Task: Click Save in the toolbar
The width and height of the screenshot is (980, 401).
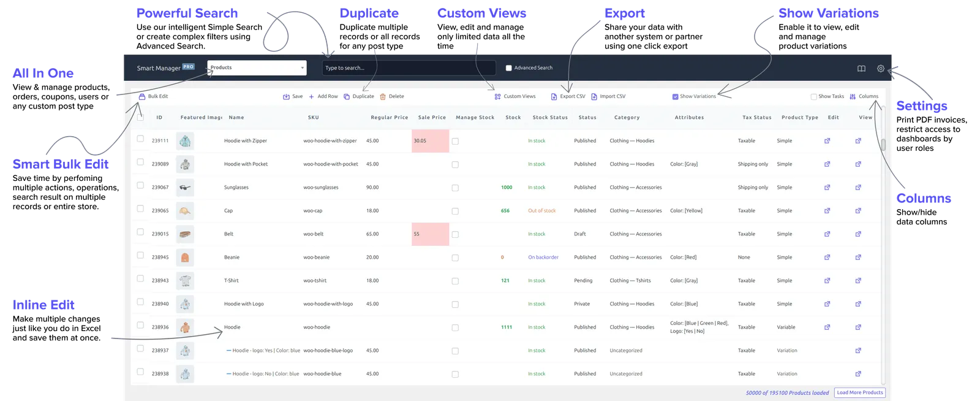Action: coord(293,96)
